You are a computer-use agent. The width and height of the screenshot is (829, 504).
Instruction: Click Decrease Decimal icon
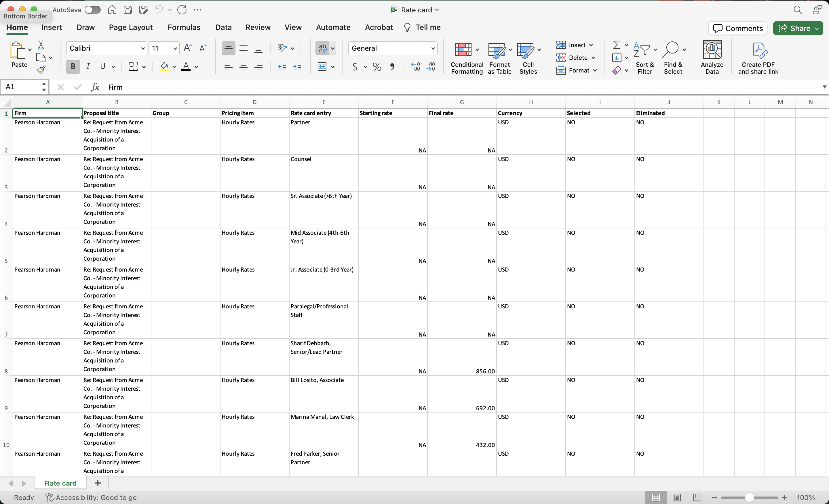point(431,66)
